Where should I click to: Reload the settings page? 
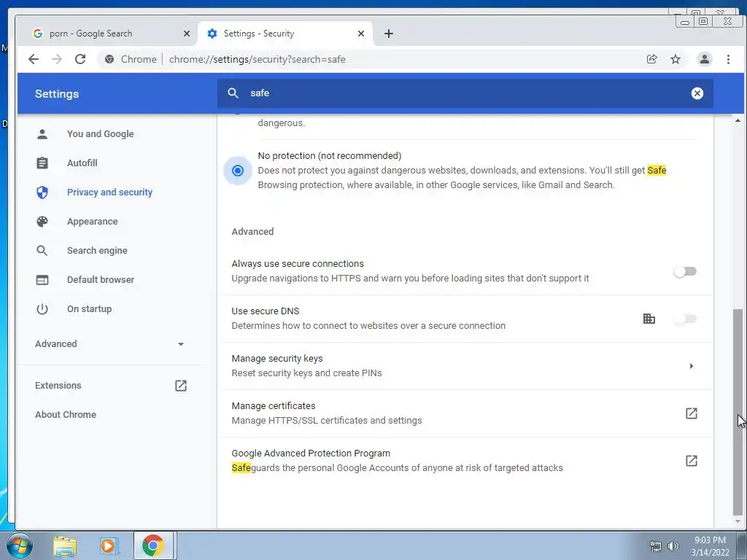pyautogui.click(x=80, y=59)
